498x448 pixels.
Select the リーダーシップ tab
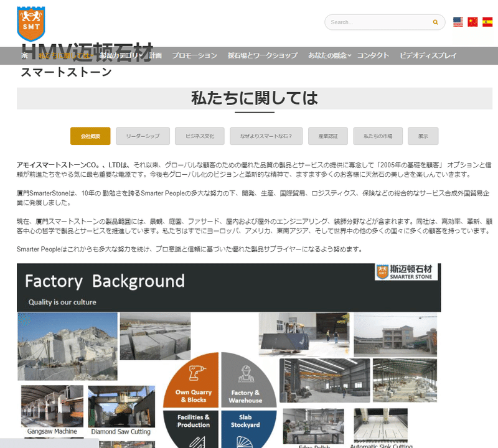pyautogui.click(x=143, y=136)
